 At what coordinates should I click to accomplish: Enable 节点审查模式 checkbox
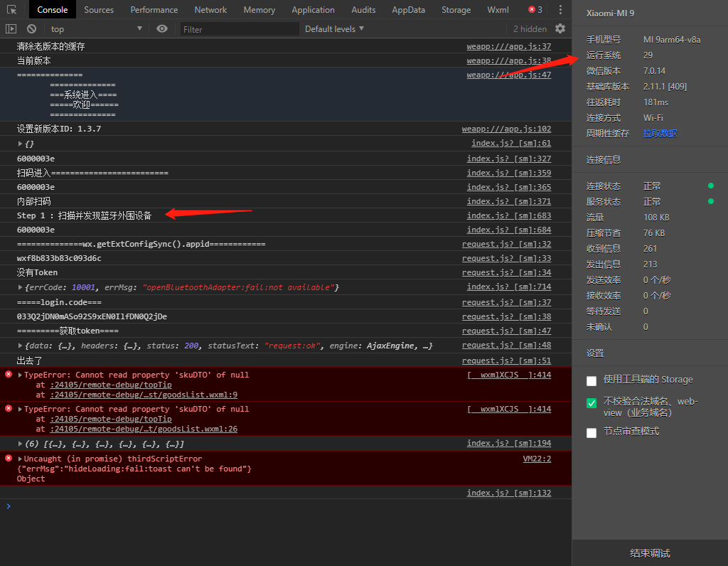click(x=591, y=433)
